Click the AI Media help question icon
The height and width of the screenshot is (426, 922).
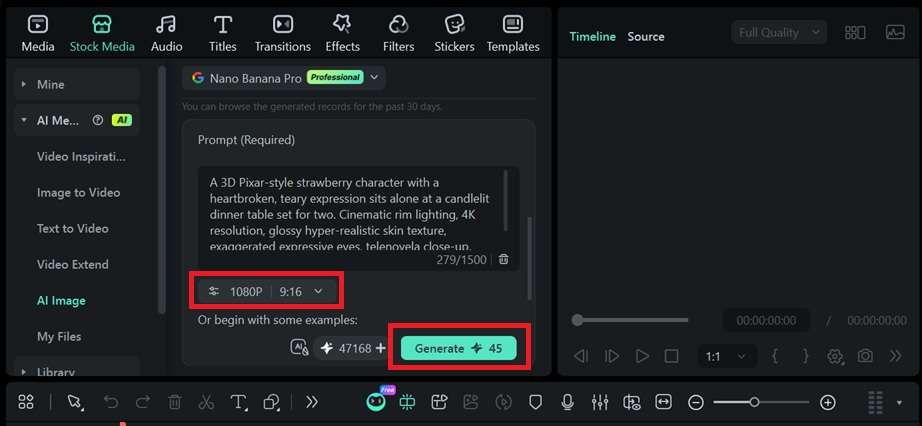[98, 120]
